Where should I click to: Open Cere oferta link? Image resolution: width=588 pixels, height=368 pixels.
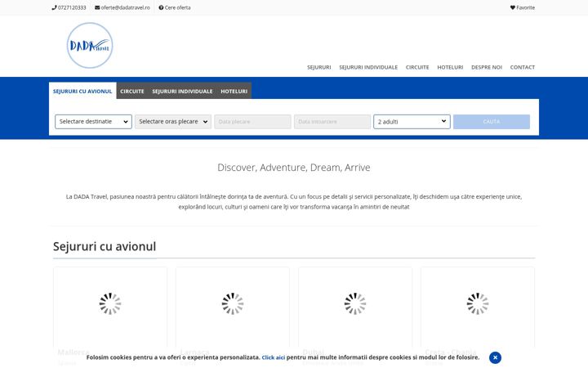coord(175,7)
